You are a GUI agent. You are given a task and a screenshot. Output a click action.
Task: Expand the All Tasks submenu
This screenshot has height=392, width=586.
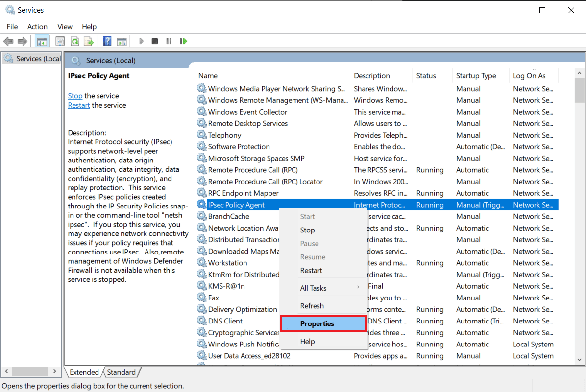coord(313,288)
